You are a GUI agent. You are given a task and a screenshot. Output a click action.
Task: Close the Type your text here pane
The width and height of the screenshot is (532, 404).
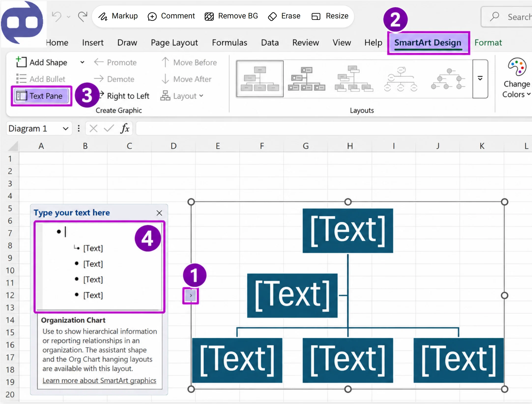click(159, 213)
